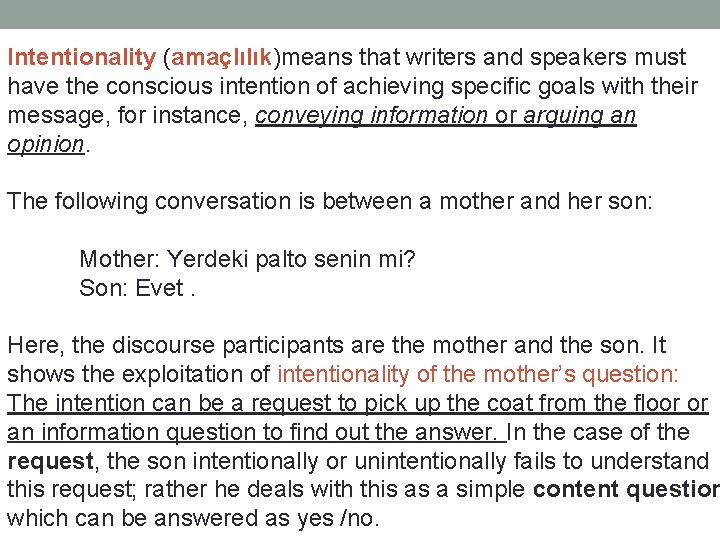Click the underlined word opinion
This screenshot has width=720, height=540.
click(46, 145)
